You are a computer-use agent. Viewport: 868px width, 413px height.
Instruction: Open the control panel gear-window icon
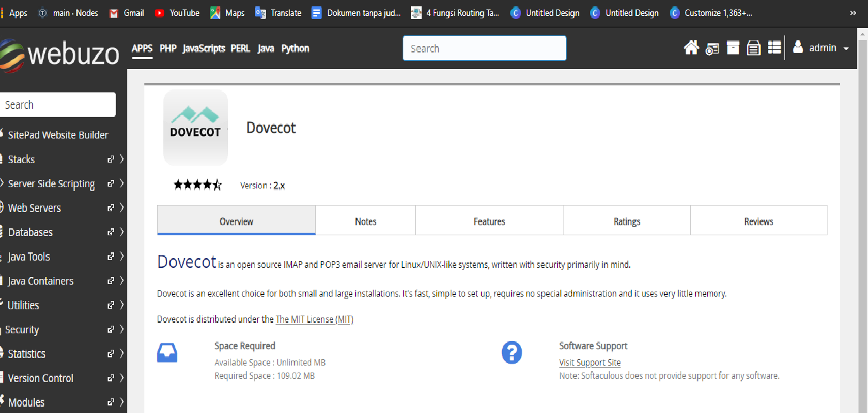[712, 49]
